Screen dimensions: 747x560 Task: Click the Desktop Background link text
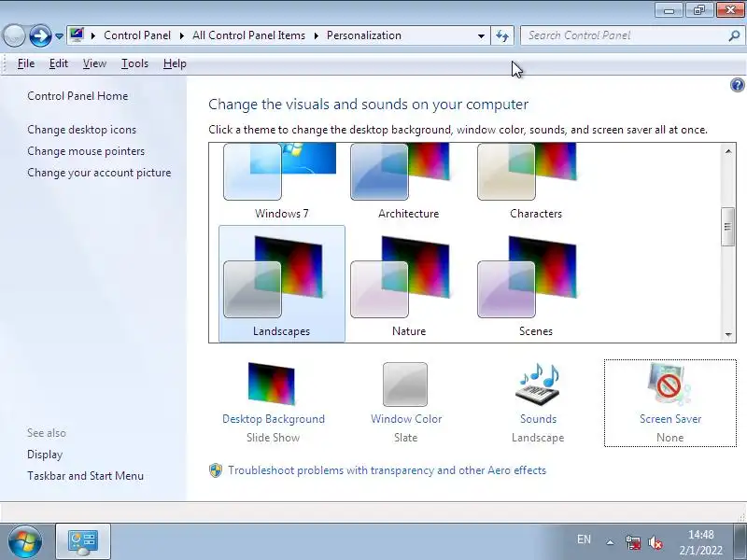click(274, 419)
